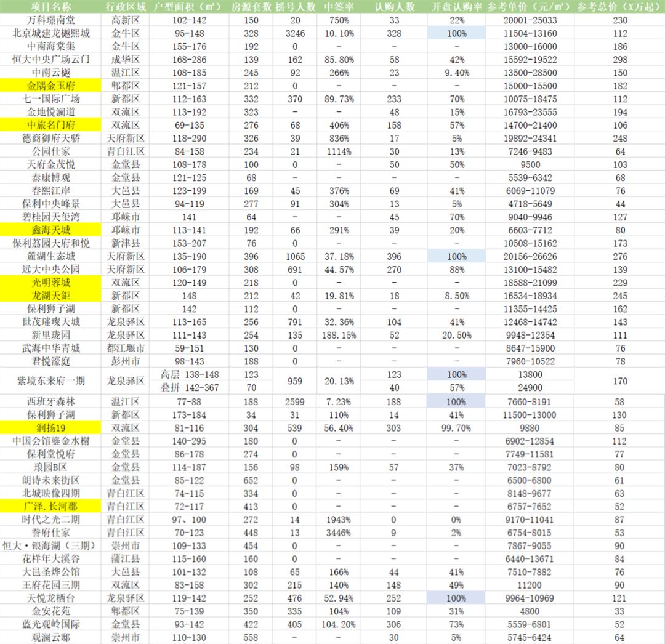This screenshot has width=665, height=644.
Task: Click the 行政区域 column header
Action: [126, 7]
